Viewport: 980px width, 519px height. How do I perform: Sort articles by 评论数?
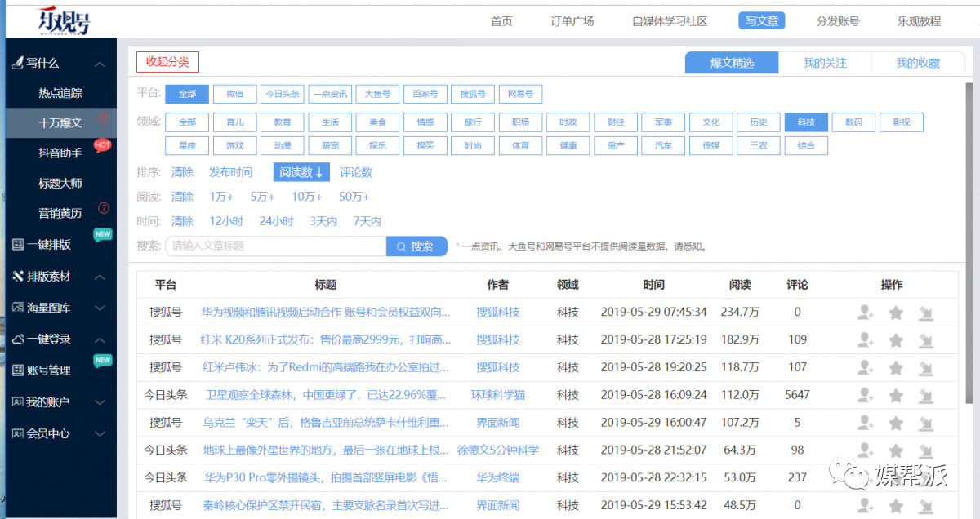pos(356,172)
